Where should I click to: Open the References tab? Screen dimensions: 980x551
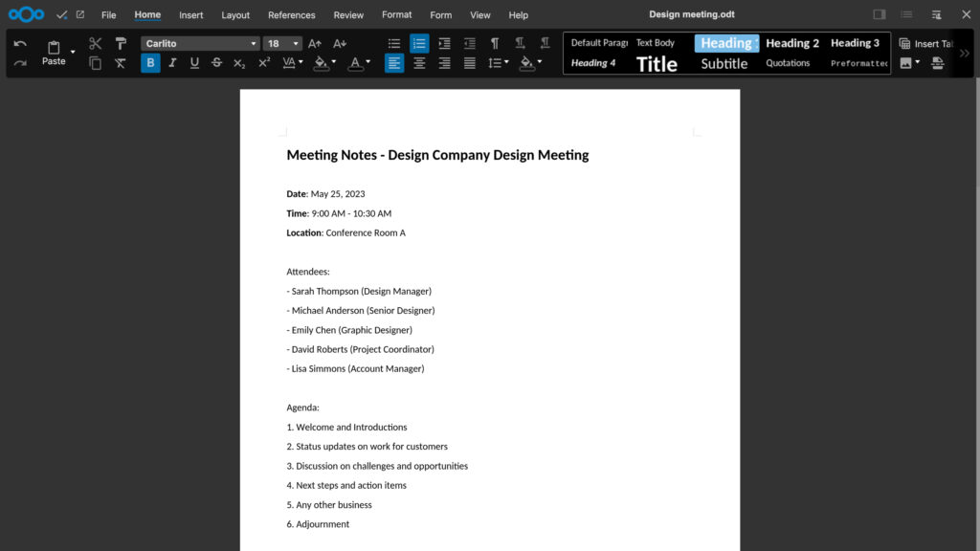click(x=291, y=15)
